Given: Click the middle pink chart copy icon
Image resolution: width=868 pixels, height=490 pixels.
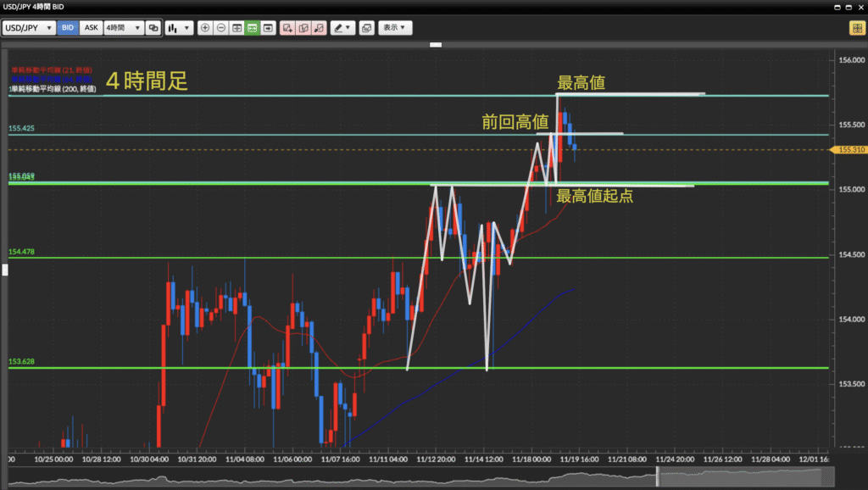Looking at the screenshot, I should tap(303, 28).
